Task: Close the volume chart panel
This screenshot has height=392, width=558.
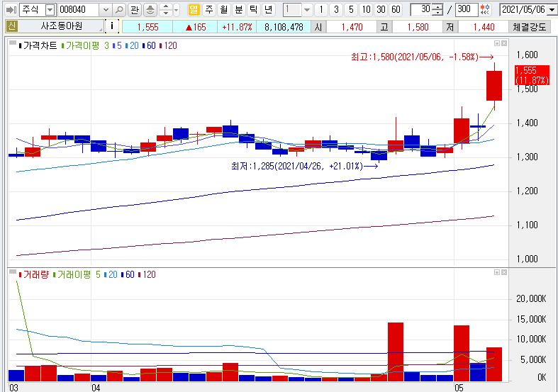Action: point(504,272)
